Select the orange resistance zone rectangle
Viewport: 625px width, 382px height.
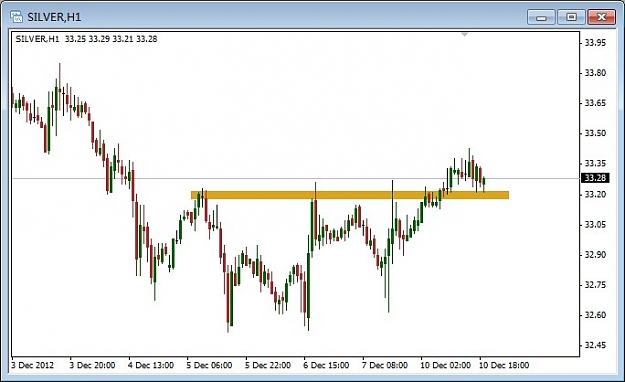(x=350, y=195)
